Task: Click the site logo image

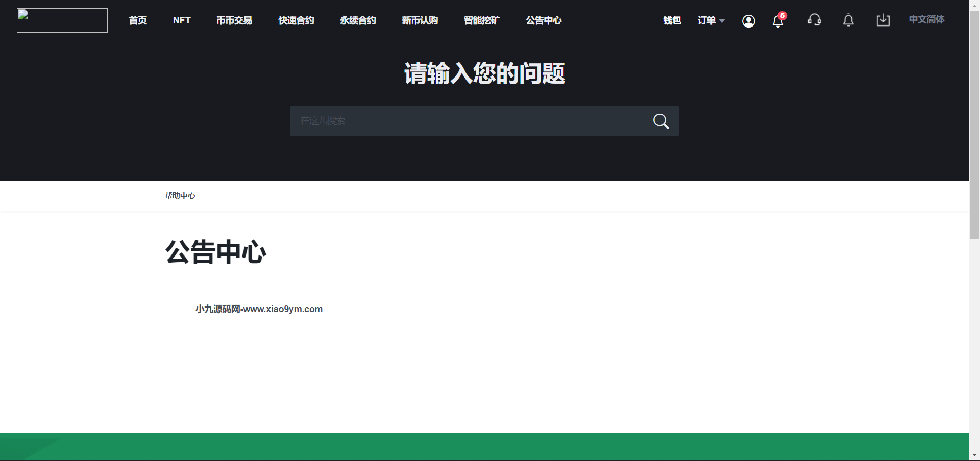Action: (x=62, y=20)
